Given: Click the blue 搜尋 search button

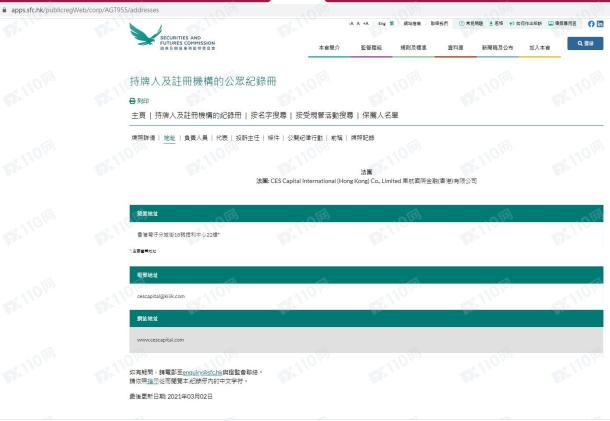Looking at the screenshot, I should click(x=585, y=44).
